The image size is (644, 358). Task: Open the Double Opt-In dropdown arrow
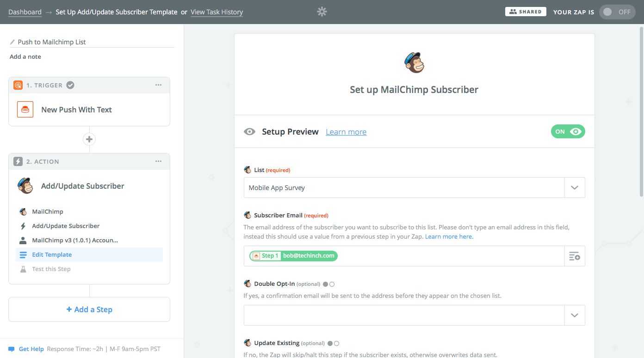click(575, 315)
